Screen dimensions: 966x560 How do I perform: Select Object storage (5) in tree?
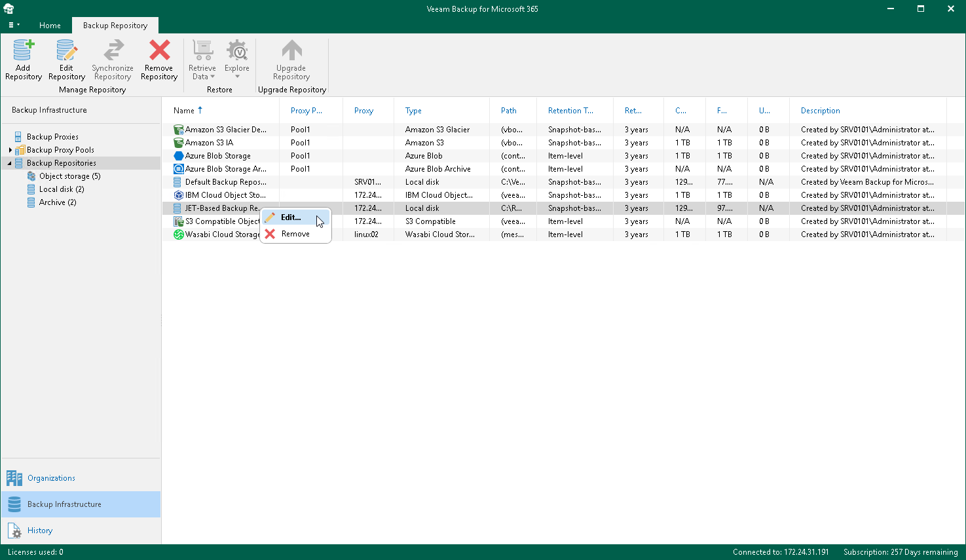click(70, 176)
